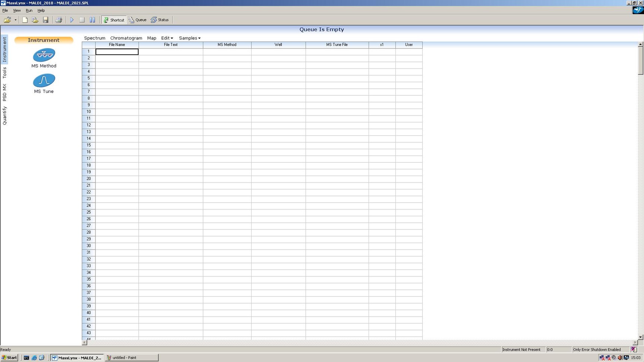Screen dimensions: 644x362
Task: Launch the MS Tune icon
Action: (44, 80)
